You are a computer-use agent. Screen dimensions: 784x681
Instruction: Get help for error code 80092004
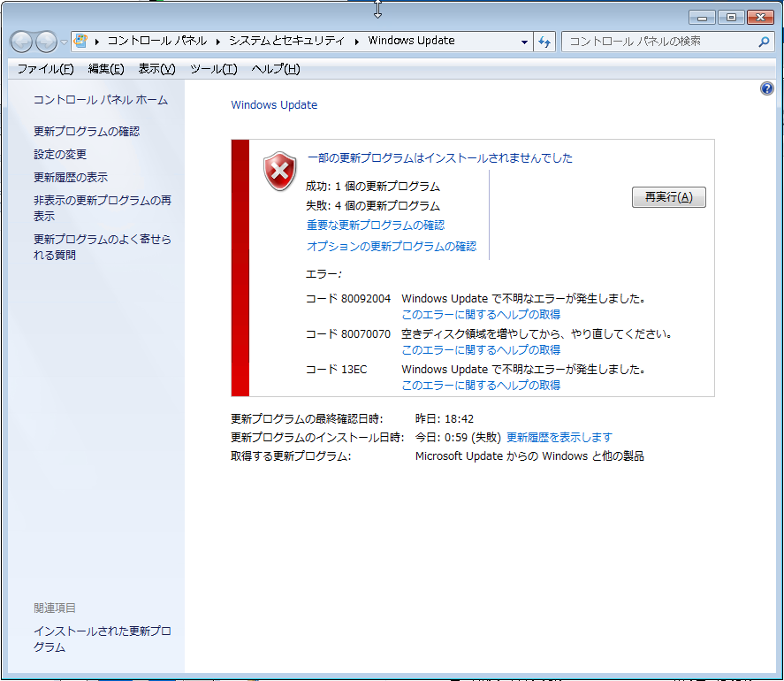pos(481,314)
